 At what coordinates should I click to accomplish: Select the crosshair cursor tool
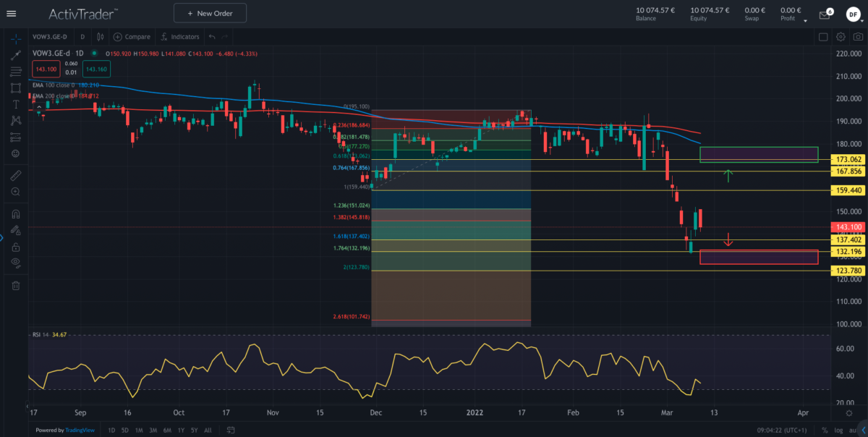(15, 39)
